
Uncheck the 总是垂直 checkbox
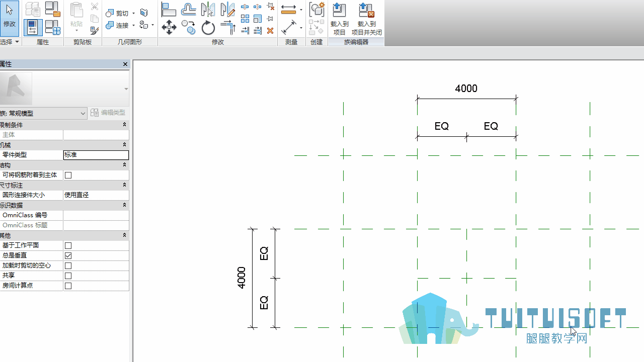pos(68,255)
